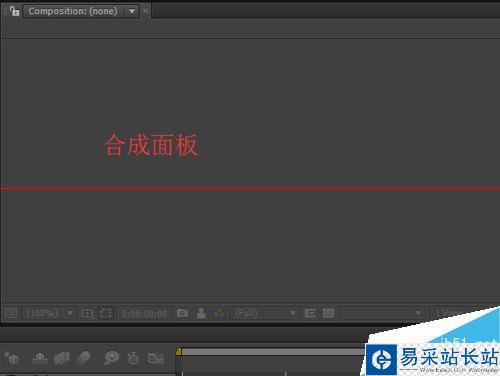The height and width of the screenshot is (376, 500).
Task: Open the (100%) magnification dropdown
Action: click(49, 313)
